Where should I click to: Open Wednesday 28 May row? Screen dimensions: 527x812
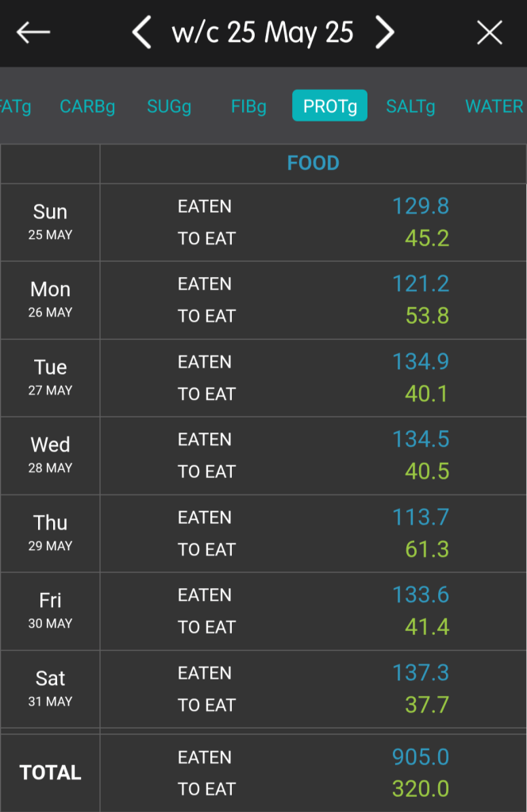tap(50, 455)
